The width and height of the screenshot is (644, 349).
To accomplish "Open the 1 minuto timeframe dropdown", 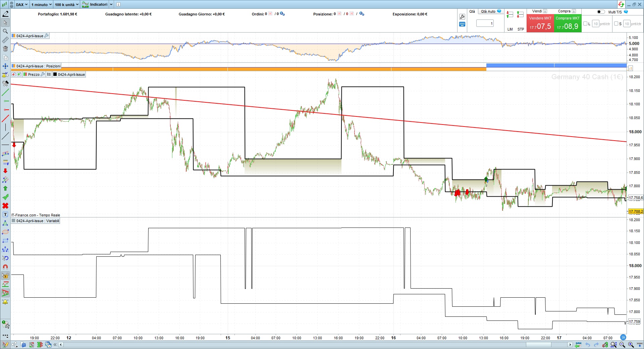I will pos(42,4).
